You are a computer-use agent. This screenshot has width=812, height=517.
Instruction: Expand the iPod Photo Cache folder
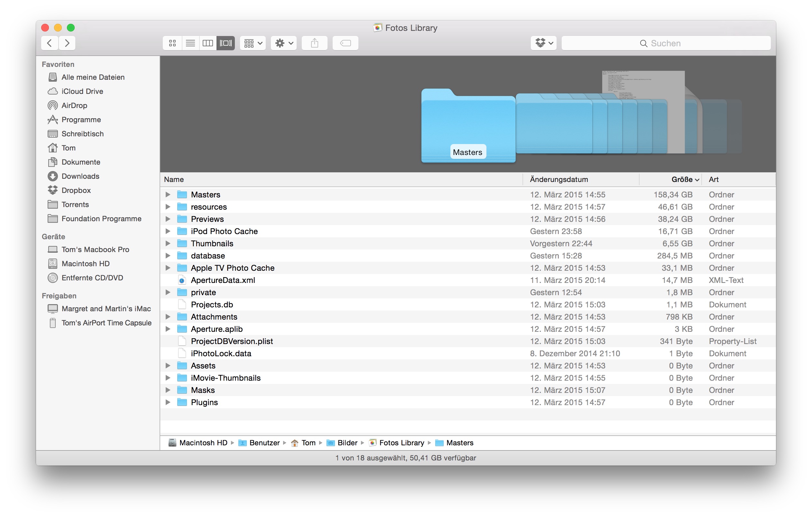click(168, 231)
